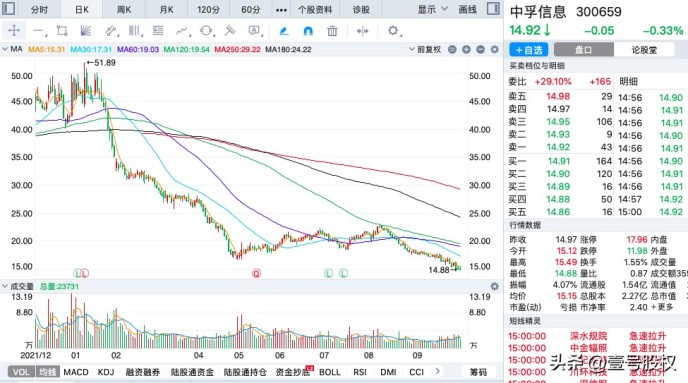Select the text annotation tool
This screenshot has height=383, width=688.
click(254, 30)
